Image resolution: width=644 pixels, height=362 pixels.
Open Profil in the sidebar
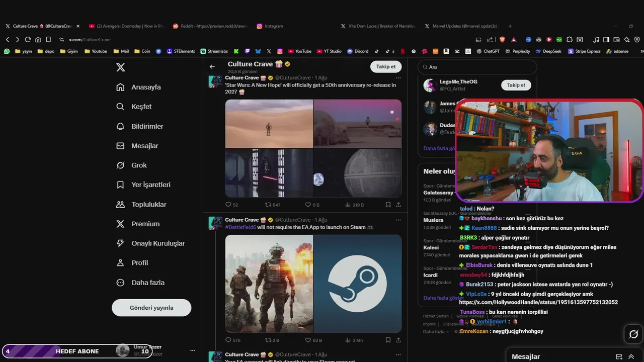click(132, 262)
